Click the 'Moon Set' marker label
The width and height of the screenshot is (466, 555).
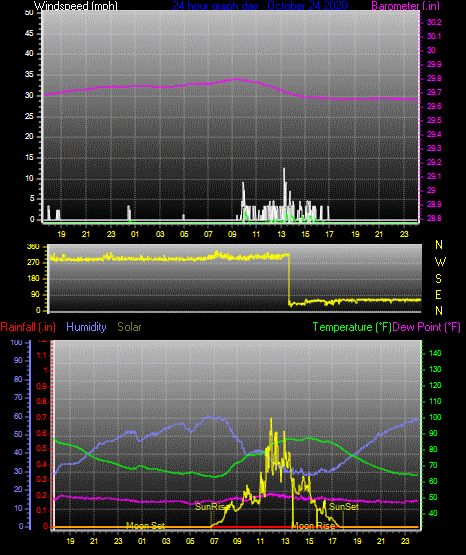click(145, 526)
